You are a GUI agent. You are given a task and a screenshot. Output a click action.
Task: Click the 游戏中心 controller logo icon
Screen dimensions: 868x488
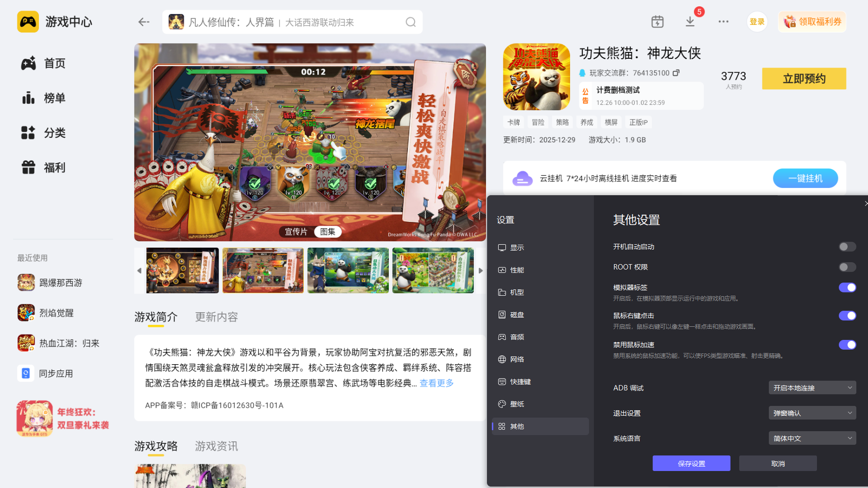tap(28, 22)
